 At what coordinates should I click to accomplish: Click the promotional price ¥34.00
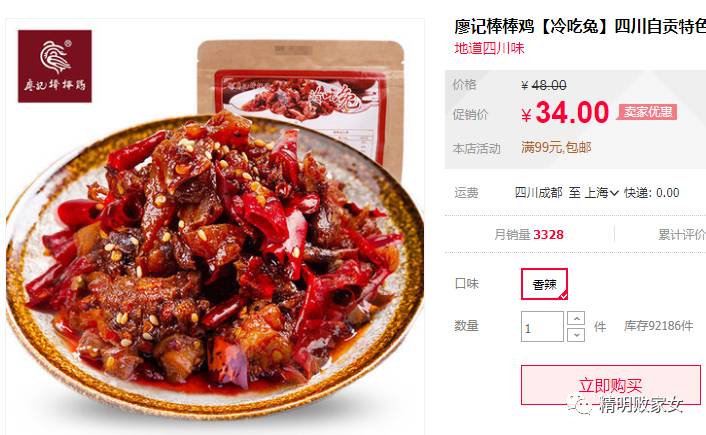point(565,113)
